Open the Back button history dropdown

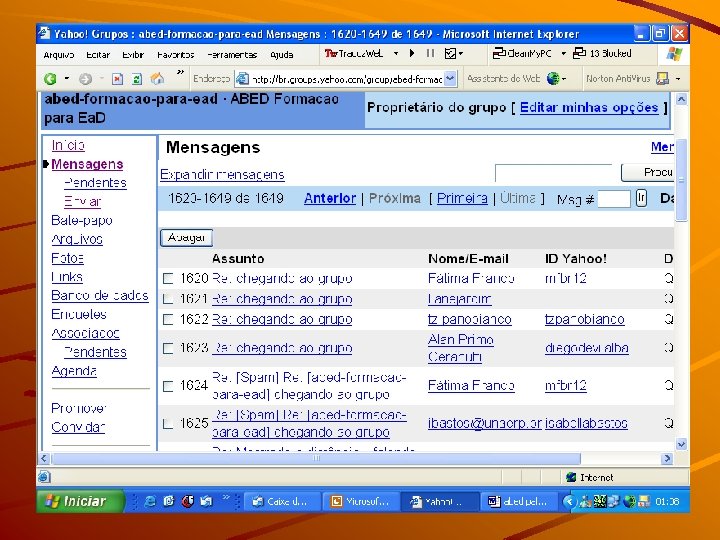click(x=67, y=79)
